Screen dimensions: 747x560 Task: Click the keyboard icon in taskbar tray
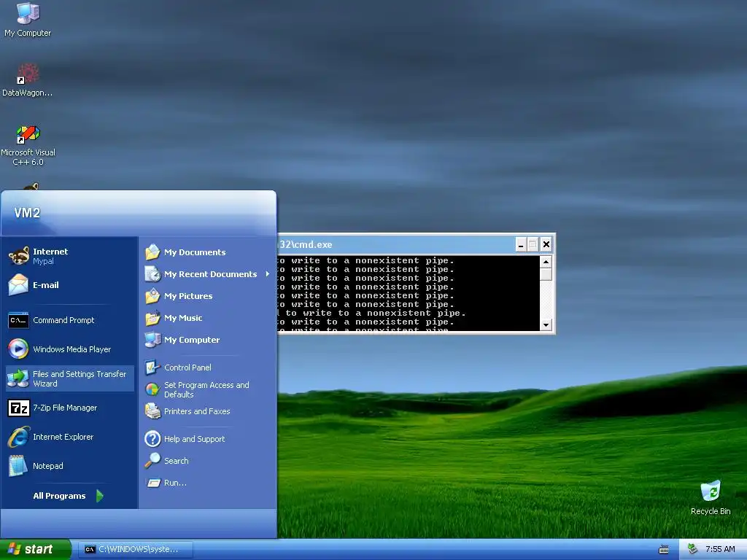point(664,550)
